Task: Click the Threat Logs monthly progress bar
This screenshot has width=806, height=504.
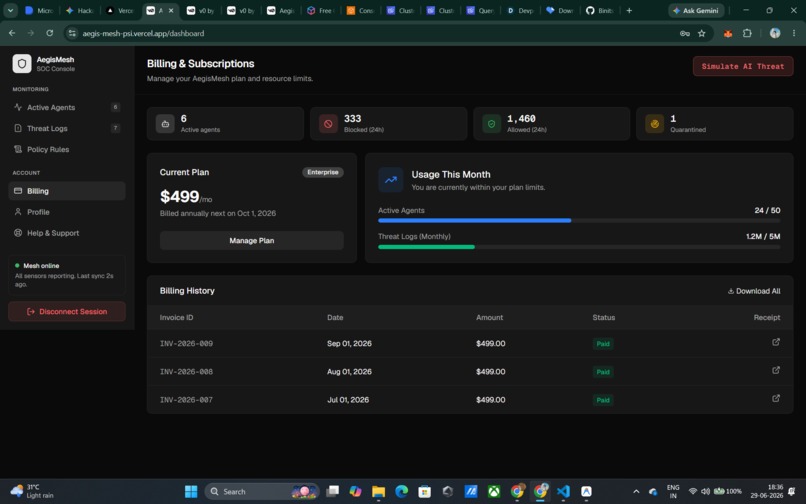Action: 579,247
